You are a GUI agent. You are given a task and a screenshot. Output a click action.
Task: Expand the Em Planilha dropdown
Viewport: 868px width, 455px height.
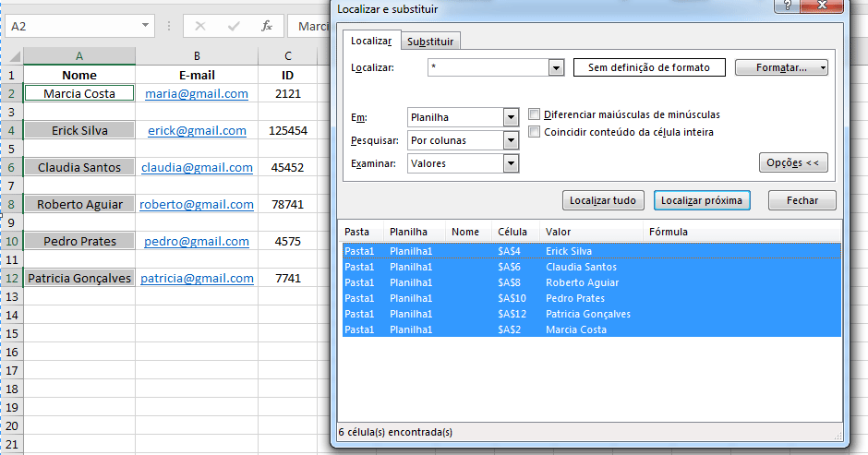coord(511,118)
